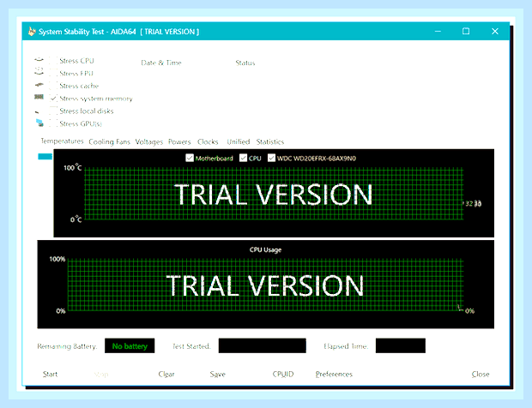The height and width of the screenshot is (408, 532).
Task: Open Preferences
Action: tap(334, 374)
